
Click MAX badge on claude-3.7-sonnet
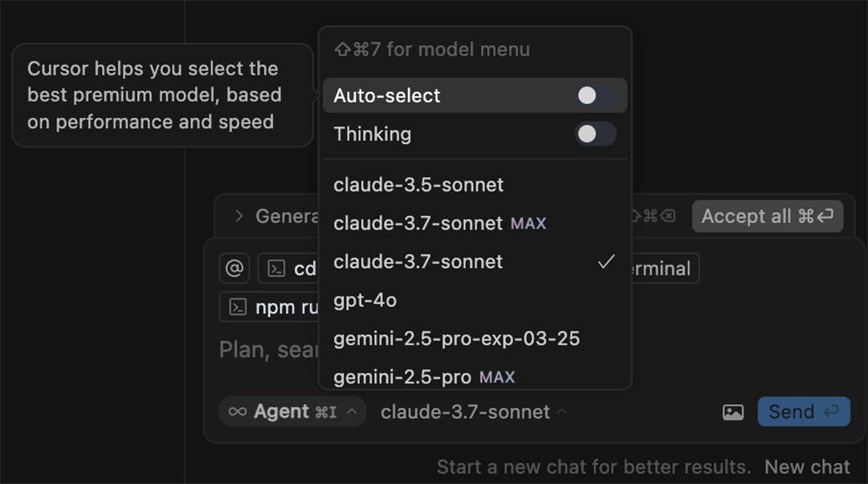click(529, 224)
